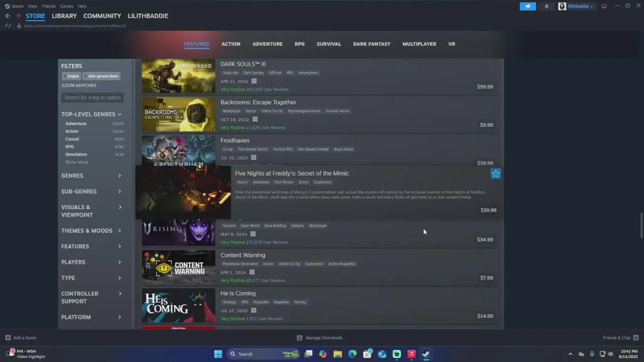Viewport: 644px width, 362px height.
Task: Click the microphone tray icon
Action: (592, 354)
